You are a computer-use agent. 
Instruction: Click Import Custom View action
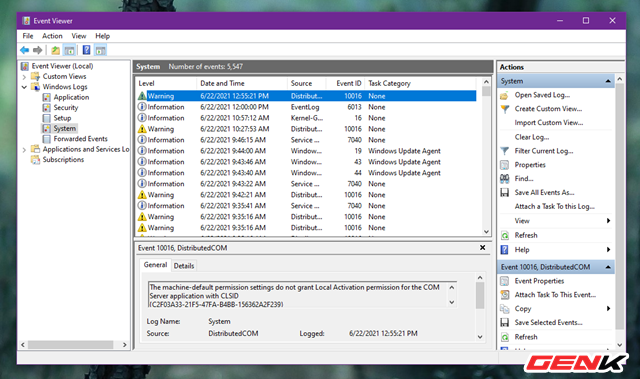549,123
